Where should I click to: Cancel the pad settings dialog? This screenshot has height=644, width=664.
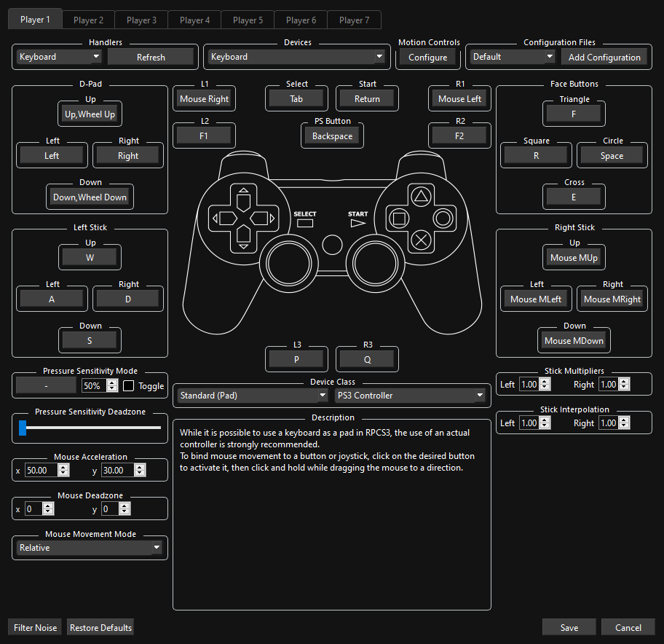(628, 627)
